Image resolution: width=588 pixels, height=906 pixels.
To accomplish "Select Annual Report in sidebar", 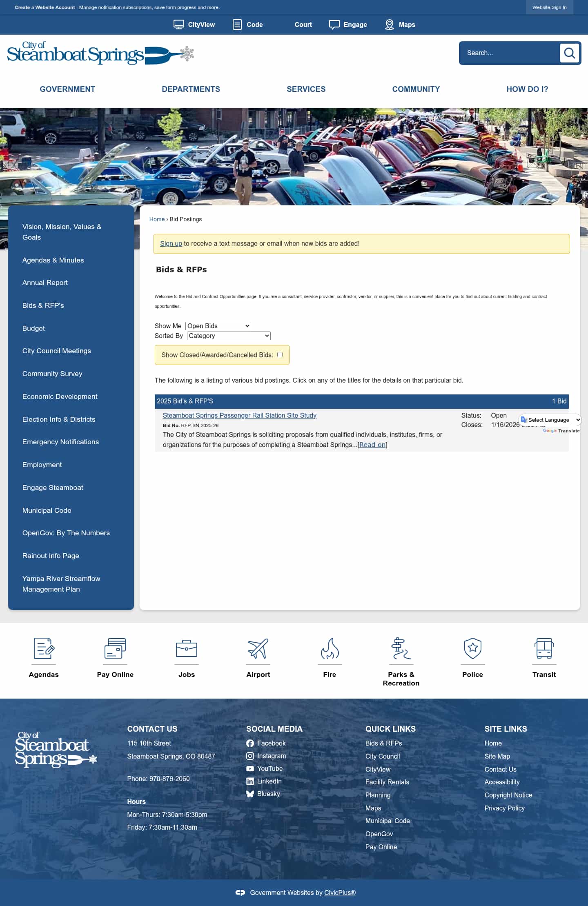I will (45, 283).
